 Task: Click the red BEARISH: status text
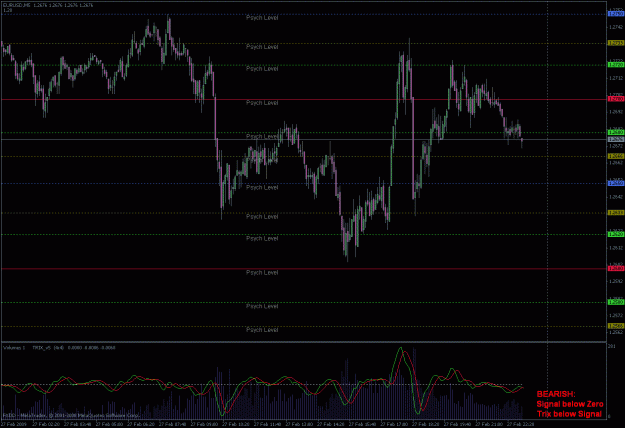coord(556,394)
